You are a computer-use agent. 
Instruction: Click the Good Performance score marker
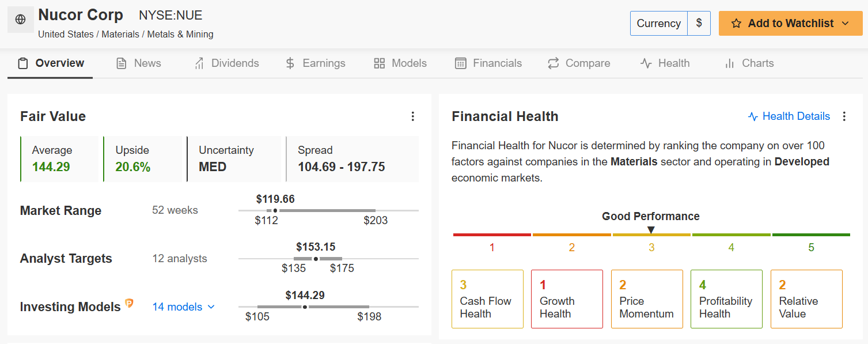point(651,230)
